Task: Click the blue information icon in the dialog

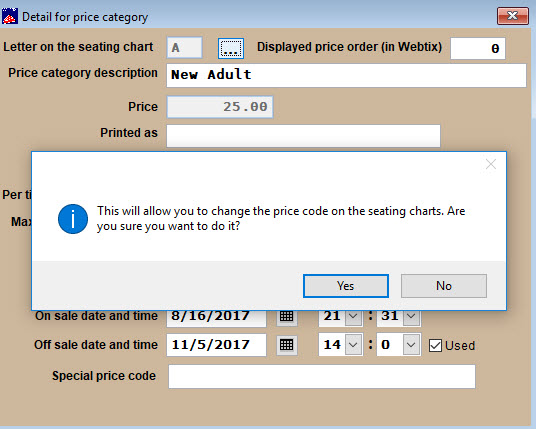Action: pyautogui.click(x=73, y=219)
